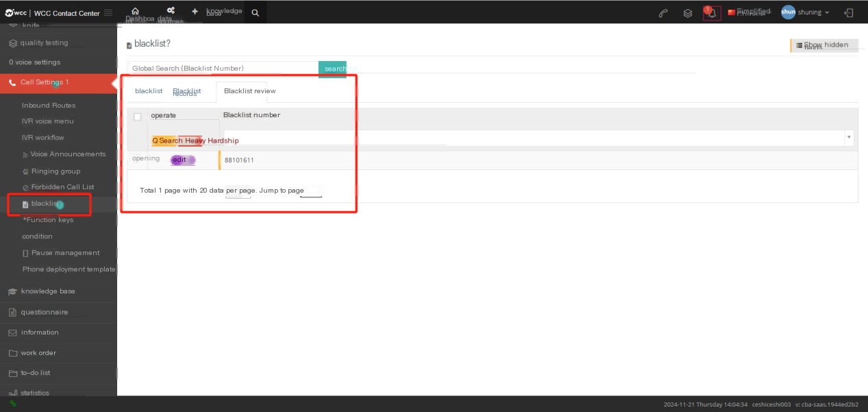The width and height of the screenshot is (868, 412).
Task: Switch language via Simplified Chinese flag
Action: (749, 12)
